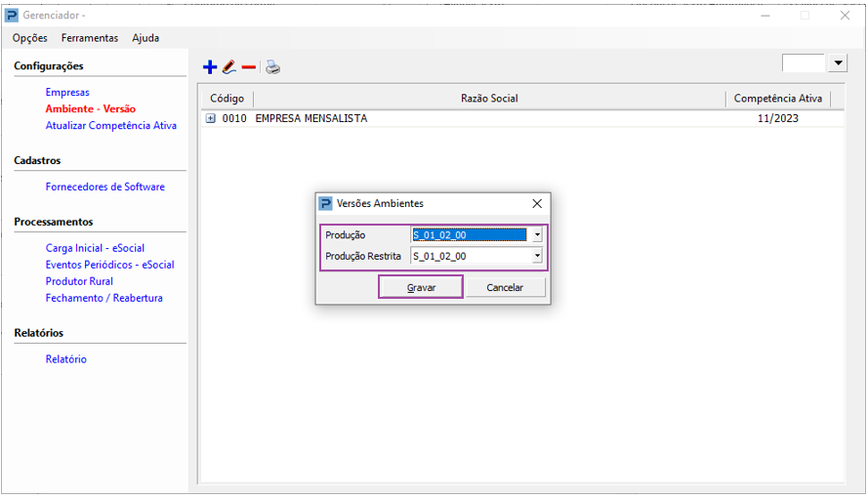
Task: Click the Gerenciador app icon in title bar
Action: [12, 15]
